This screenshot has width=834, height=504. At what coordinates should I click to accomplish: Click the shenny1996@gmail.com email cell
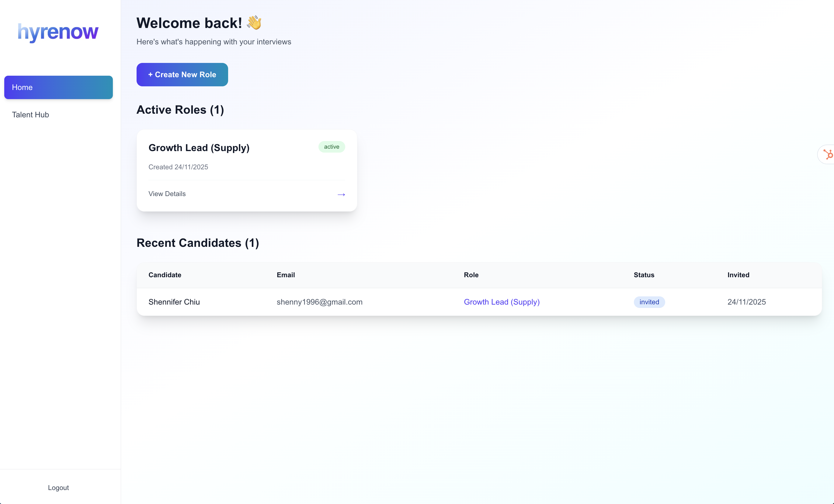(319, 302)
